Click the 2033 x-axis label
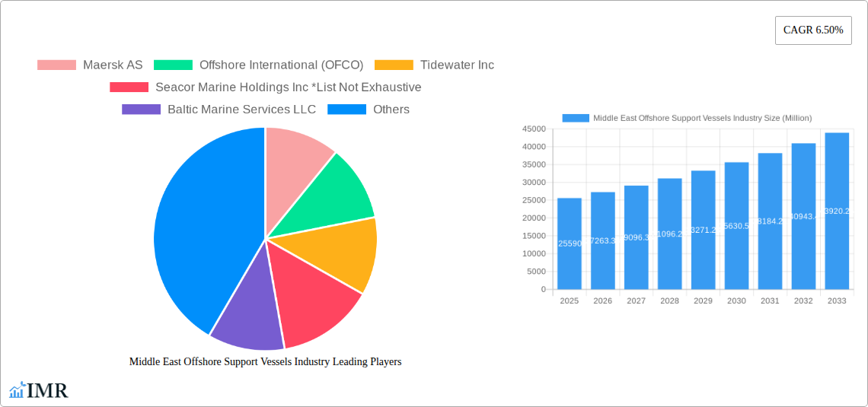This screenshot has height=407, width=868. (837, 300)
